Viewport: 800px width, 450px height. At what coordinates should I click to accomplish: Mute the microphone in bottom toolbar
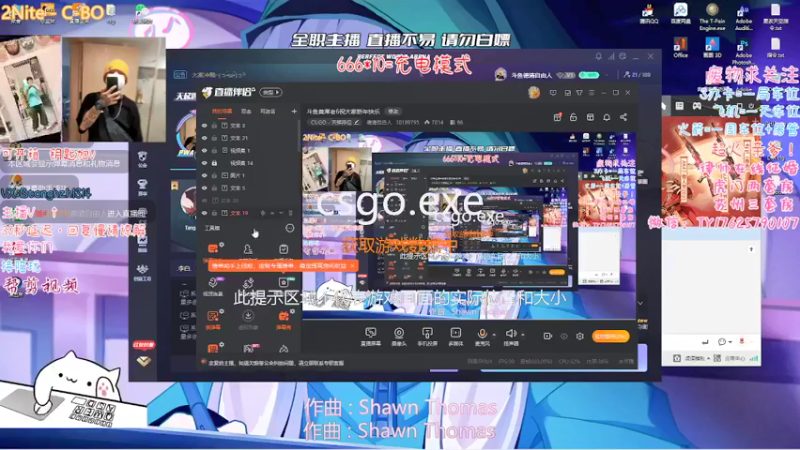[x=482, y=335]
